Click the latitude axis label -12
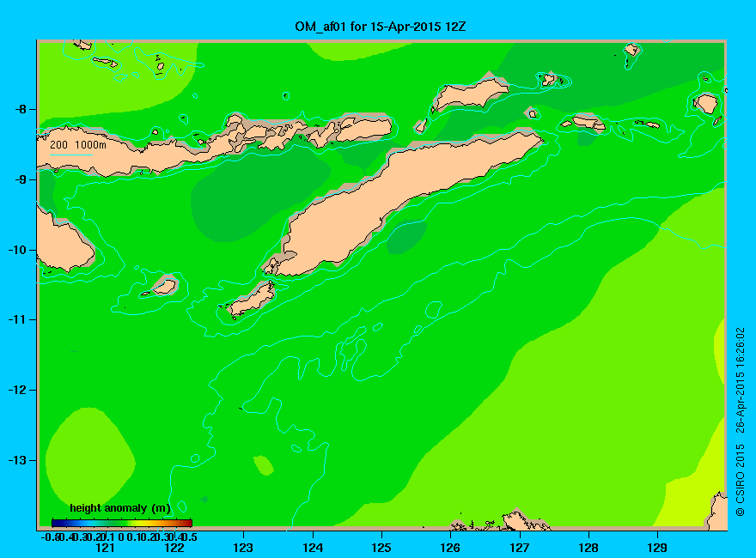 click(17, 390)
